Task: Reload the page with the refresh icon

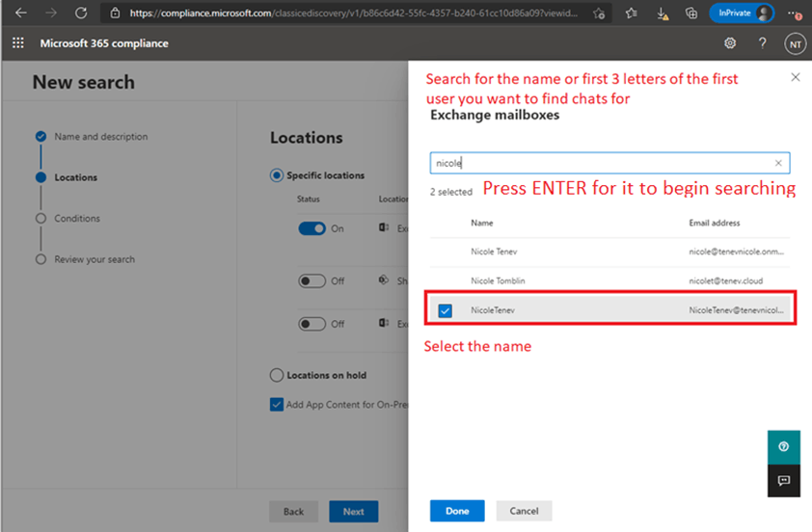Action: pos(81,13)
